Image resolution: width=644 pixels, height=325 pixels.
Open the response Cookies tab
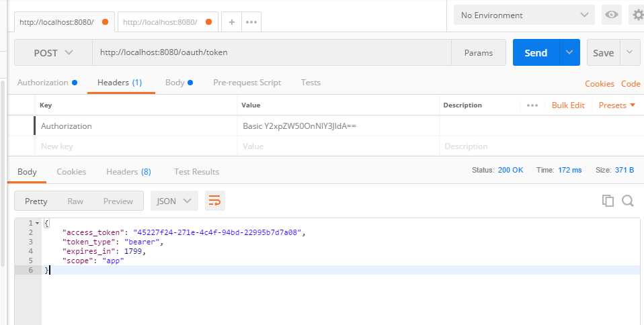point(71,172)
